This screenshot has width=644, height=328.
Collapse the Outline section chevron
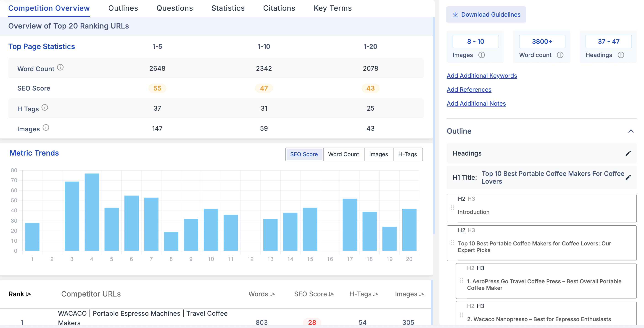(x=631, y=131)
